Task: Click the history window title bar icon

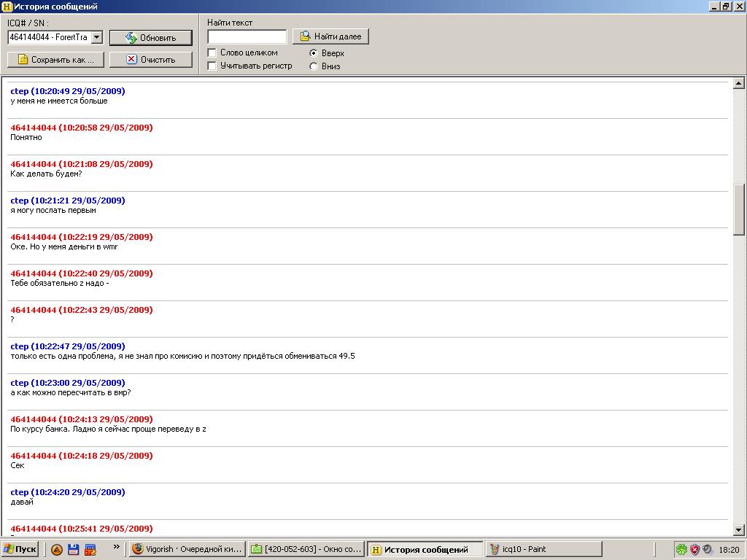Action: point(7,7)
